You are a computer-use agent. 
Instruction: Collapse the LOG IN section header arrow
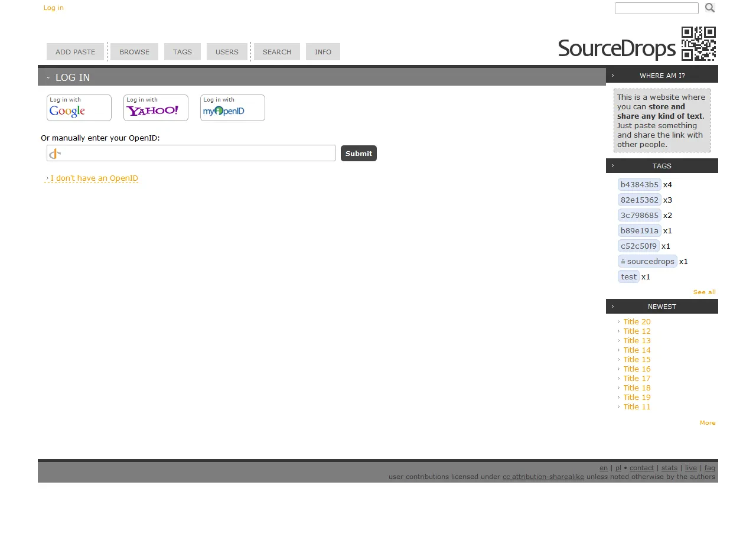[48, 77]
